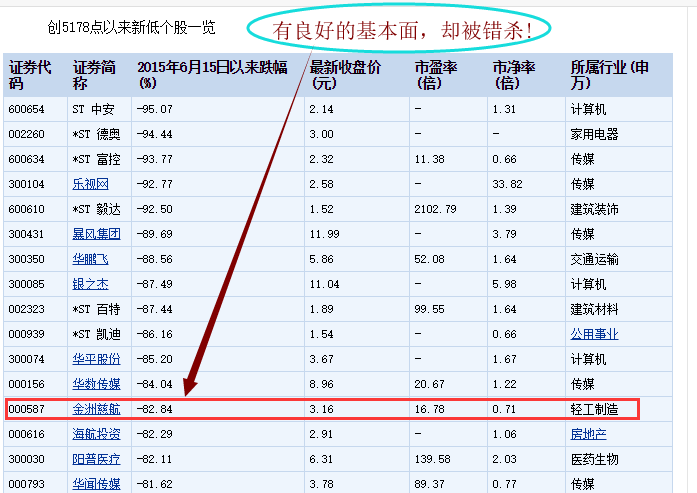Viewport: 697px width, 493px height.
Task: Click the name *ST 德奥
Action: pos(96,134)
